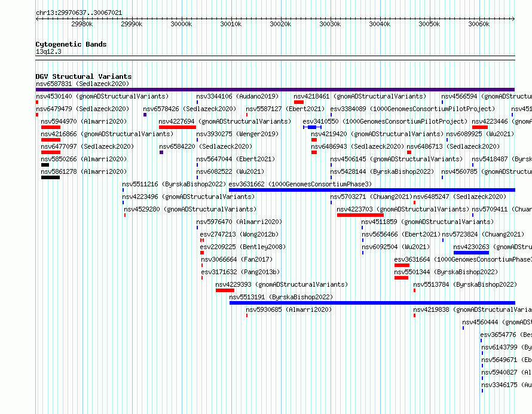The width and height of the screenshot is (532, 414).
Task: Click black bar under nsv5850266 (Almarri2020)
Action: (45, 165)
